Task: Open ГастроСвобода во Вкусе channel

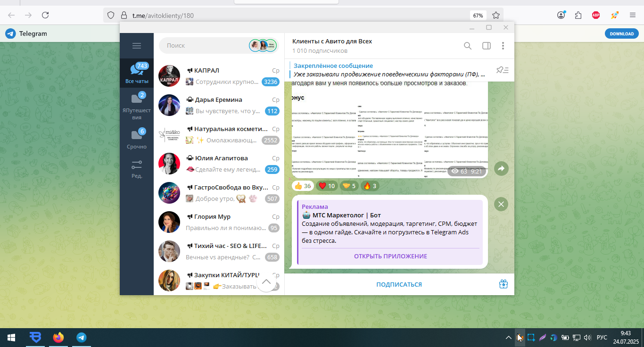Action: point(219,193)
